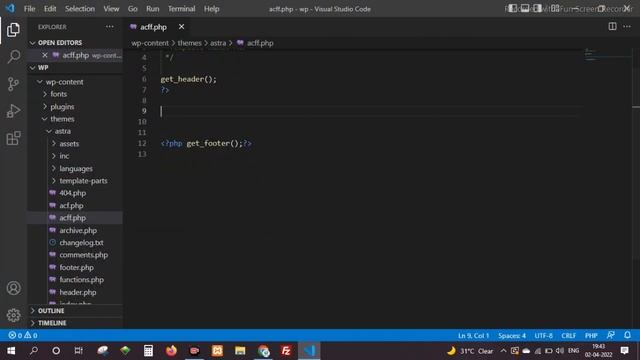Open the Help menu
Screen dimensions: 640x360
[211, 9]
